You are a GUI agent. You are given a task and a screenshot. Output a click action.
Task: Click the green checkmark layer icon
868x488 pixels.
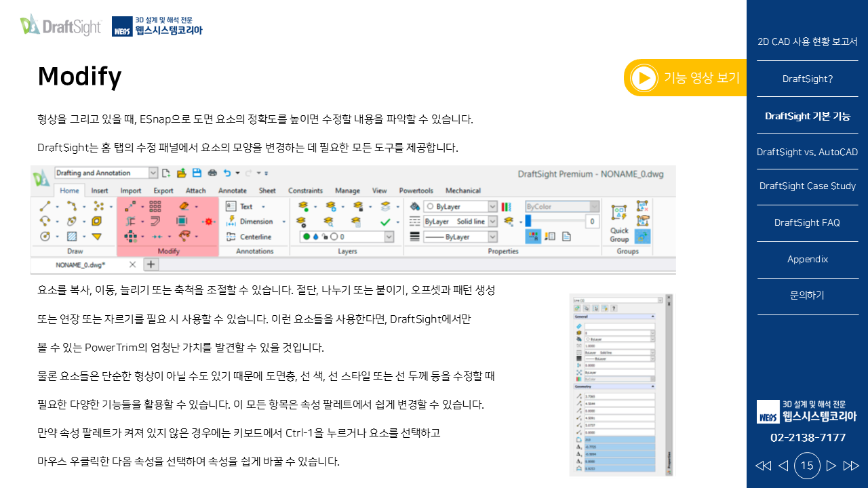click(x=385, y=222)
